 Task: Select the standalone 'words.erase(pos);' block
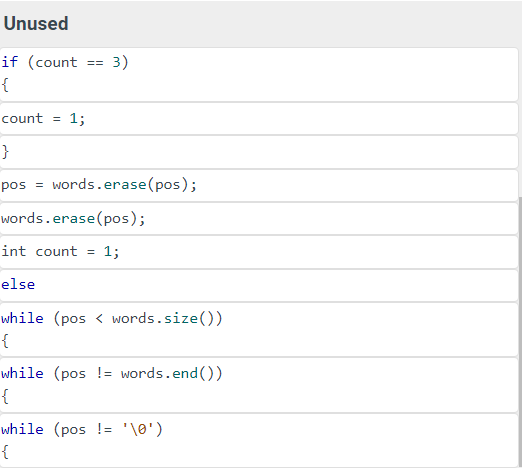click(x=259, y=219)
